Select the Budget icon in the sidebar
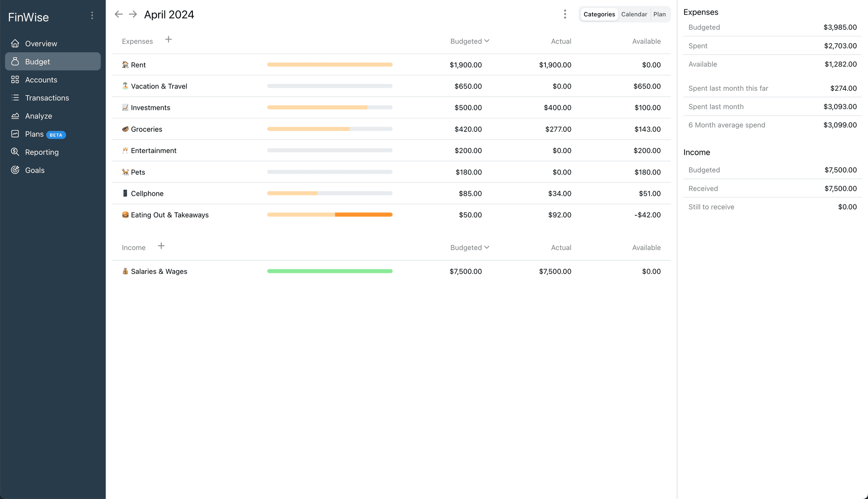Screen dimensions: 868x499 click(x=15, y=61)
